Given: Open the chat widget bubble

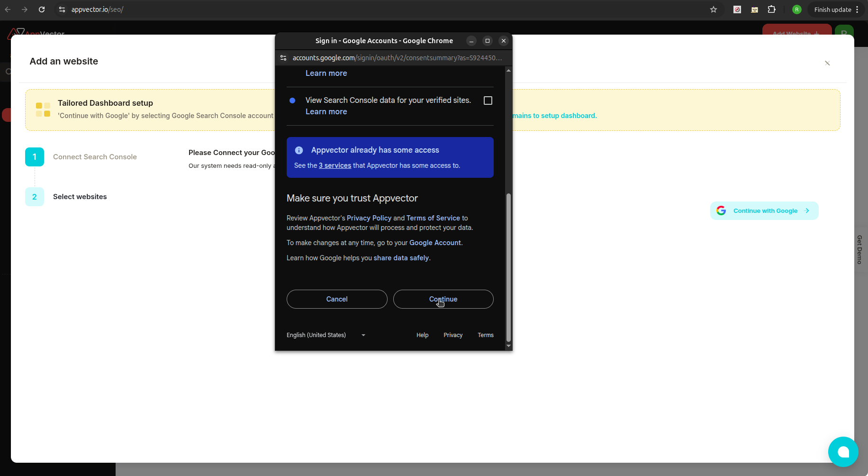Looking at the screenshot, I should [843, 452].
